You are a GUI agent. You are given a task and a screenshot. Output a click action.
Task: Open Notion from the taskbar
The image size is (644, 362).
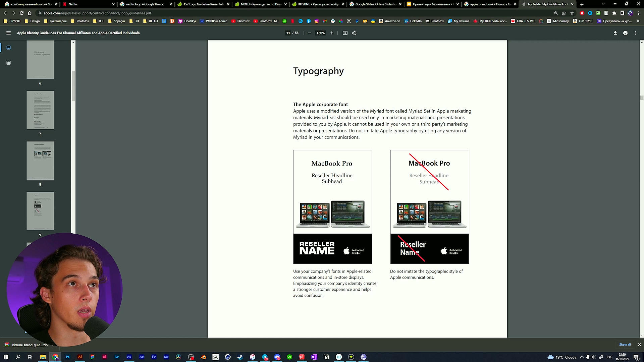(327, 357)
